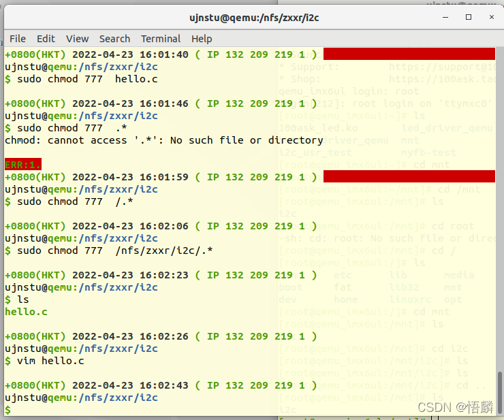Screen dimensions: 504x420
Task: Click the 16:02:23 timestamp line
Action: [161, 276]
